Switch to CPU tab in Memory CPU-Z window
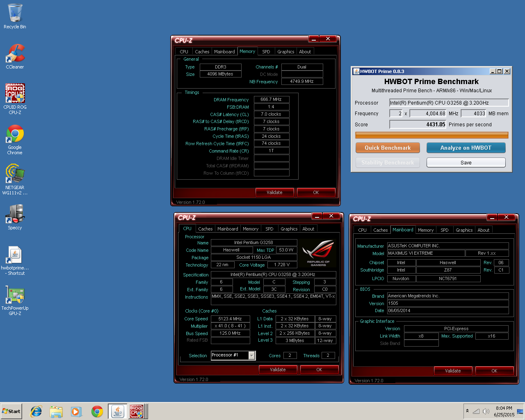 pyautogui.click(x=184, y=52)
